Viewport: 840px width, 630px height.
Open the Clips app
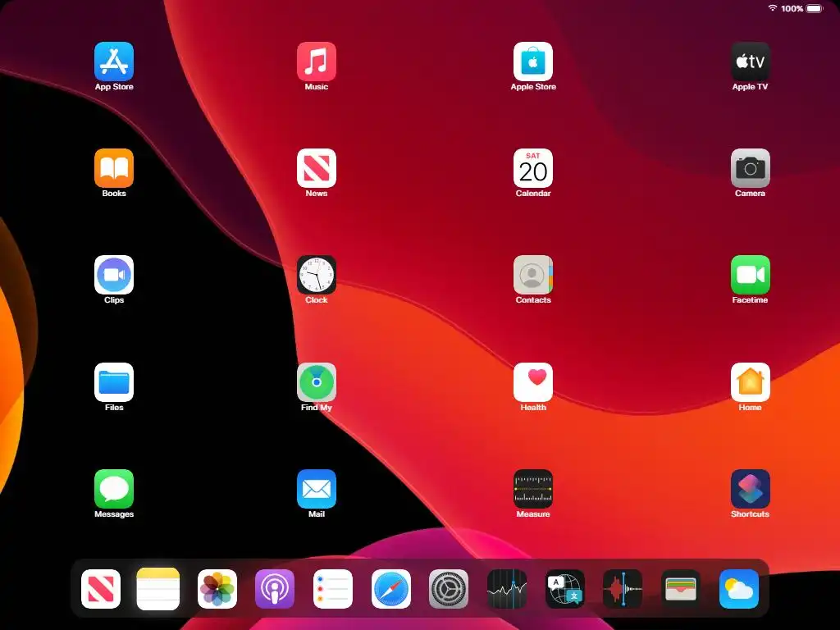tap(114, 275)
